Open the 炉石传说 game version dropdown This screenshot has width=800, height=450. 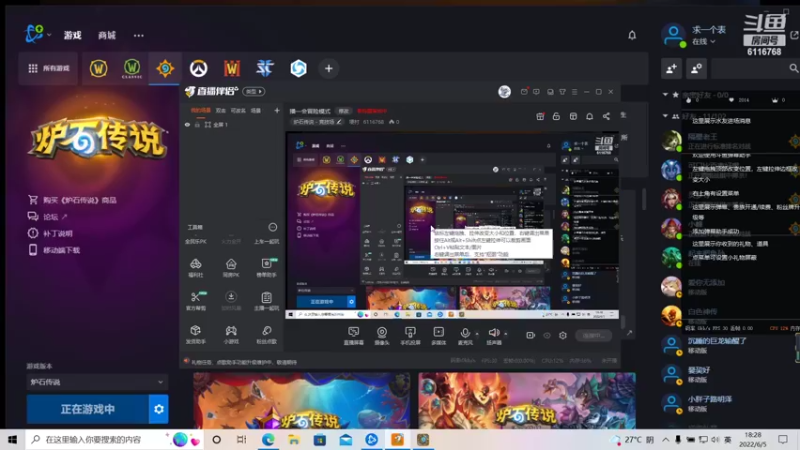coord(97,382)
